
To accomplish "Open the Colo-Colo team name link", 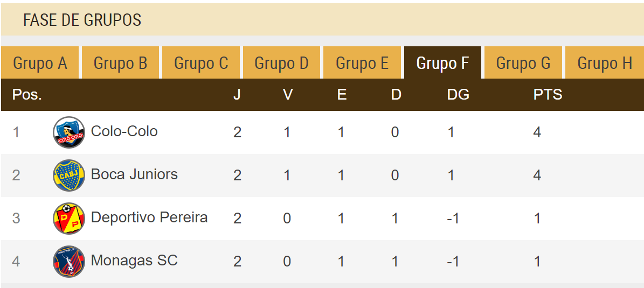I will (x=124, y=131).
